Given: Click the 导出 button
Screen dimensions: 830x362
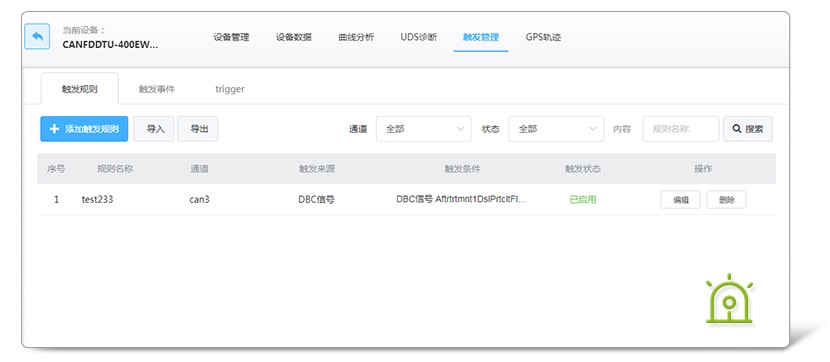Looking at the screenshot, I should tap(197, 129).
